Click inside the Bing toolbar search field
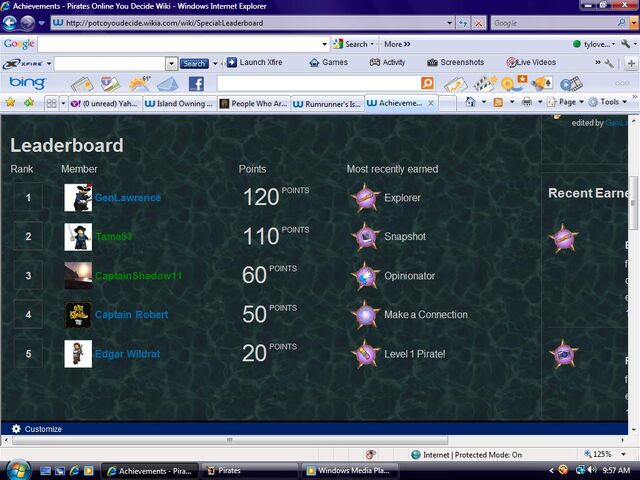The height and width of the screenshot is (480, 640). tap(319, 83)
